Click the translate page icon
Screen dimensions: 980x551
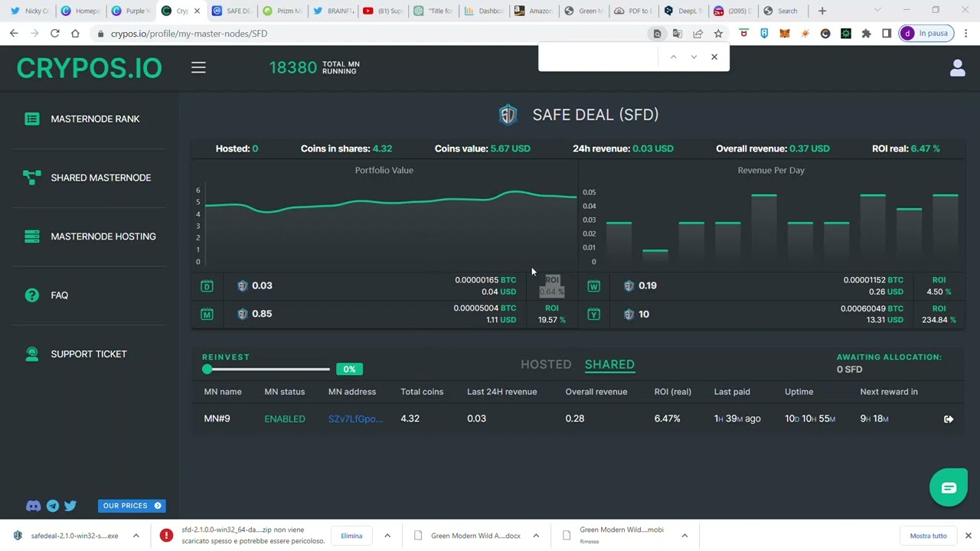pos(677,34)
